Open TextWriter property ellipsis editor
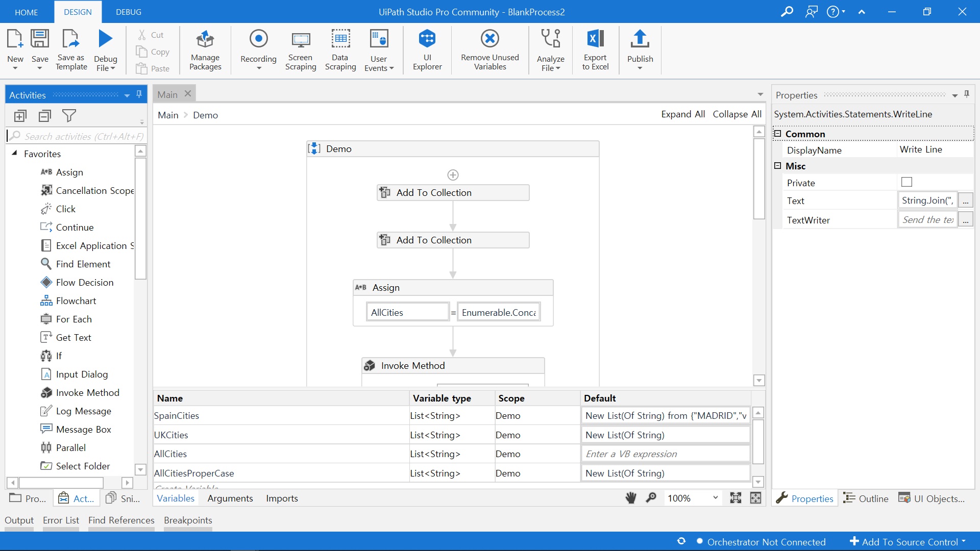The height and width of the screenshot is (551, 980). click(966, 220)
